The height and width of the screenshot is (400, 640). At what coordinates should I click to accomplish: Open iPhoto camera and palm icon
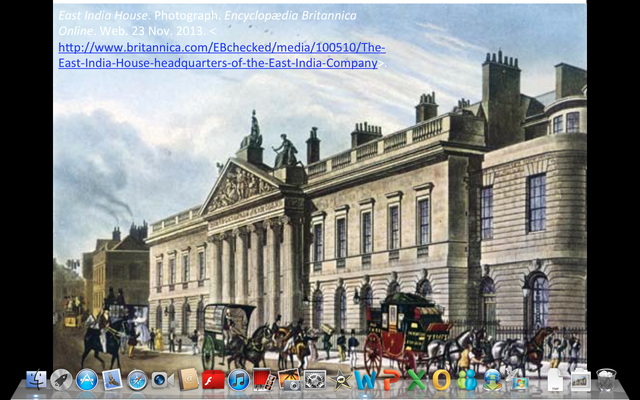[289, 380]
